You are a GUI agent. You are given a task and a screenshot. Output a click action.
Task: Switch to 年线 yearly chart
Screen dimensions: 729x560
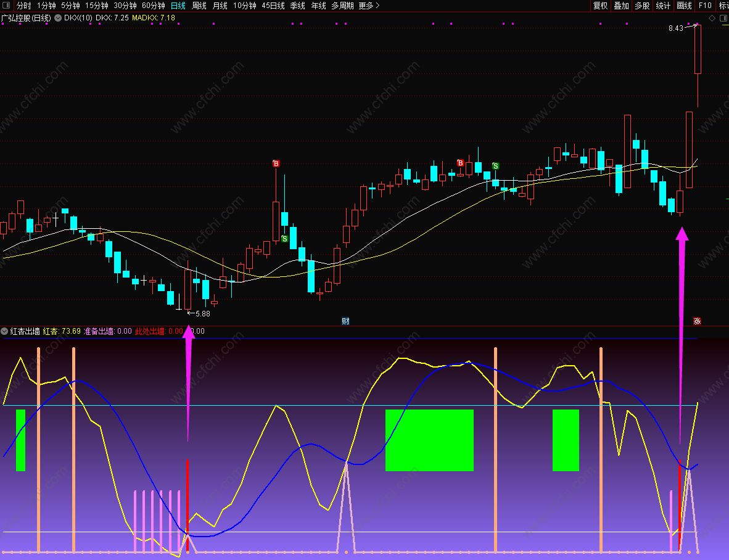click(318, 6)
